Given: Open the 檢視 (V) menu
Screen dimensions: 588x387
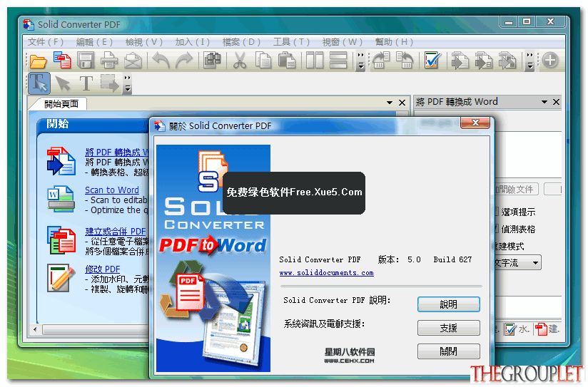Looking at the screenshot, I should click(144, 42).
